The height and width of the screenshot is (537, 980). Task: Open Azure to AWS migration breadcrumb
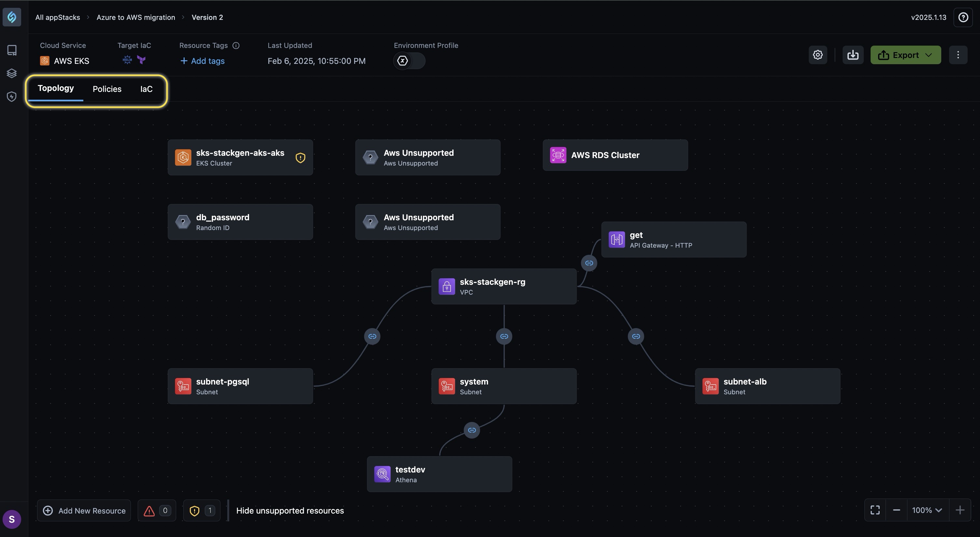coord(136,17)
